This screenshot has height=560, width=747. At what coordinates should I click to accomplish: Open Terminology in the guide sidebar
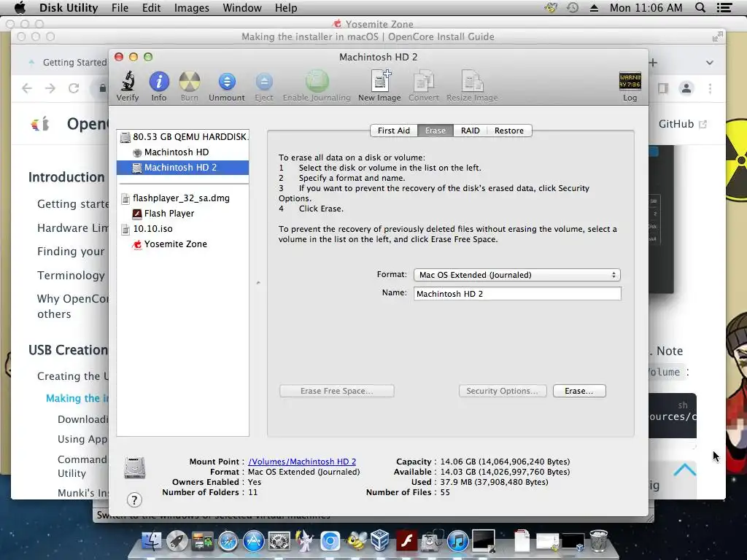pyautogui.click(x=71, y=275)
